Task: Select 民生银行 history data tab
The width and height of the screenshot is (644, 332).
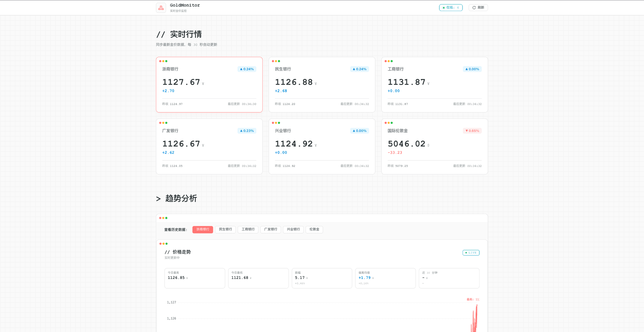Action: coord(225,230)
